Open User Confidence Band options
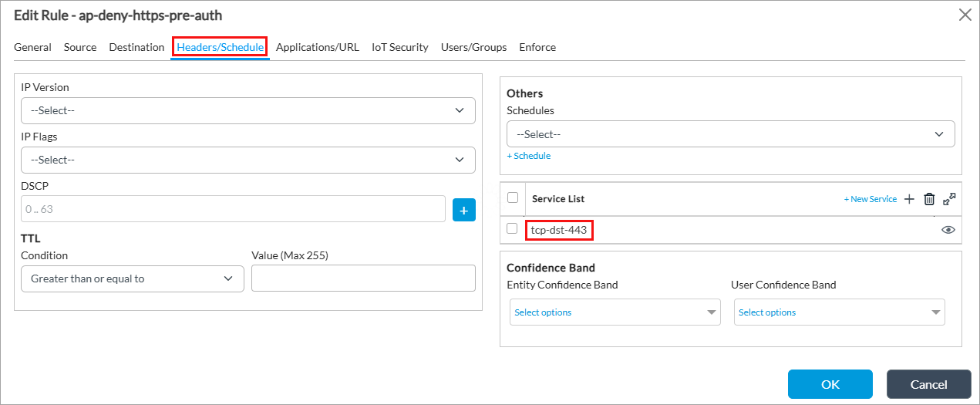Image resolution: width=980 pixels, height=405 pixels. click(x=839, y=312)
